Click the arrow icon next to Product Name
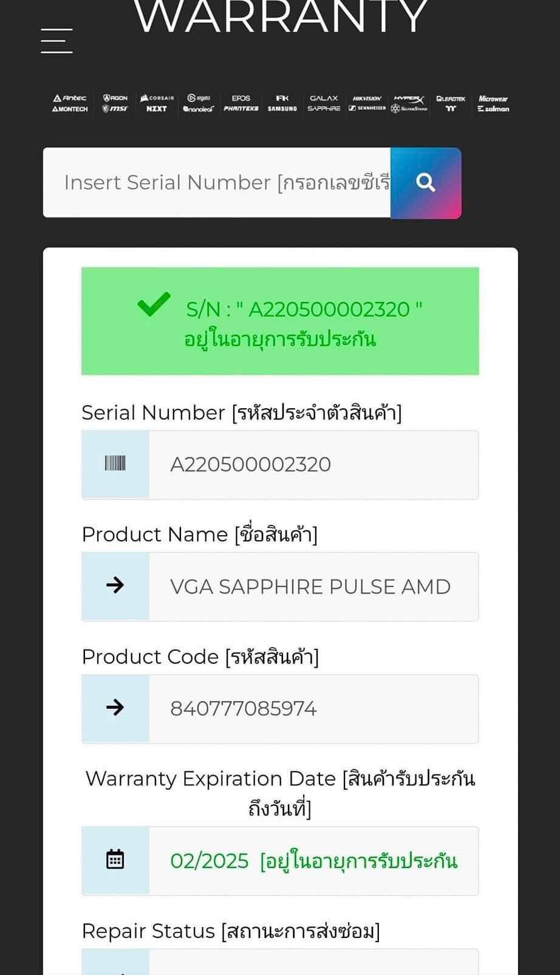The width and height of the screenshot is (560, 975). click(115, 586)
